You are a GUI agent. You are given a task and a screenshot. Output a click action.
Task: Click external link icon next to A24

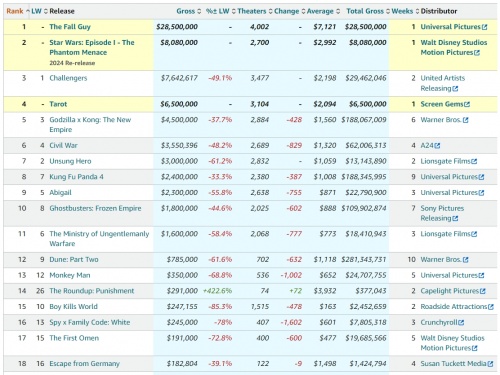437,146
